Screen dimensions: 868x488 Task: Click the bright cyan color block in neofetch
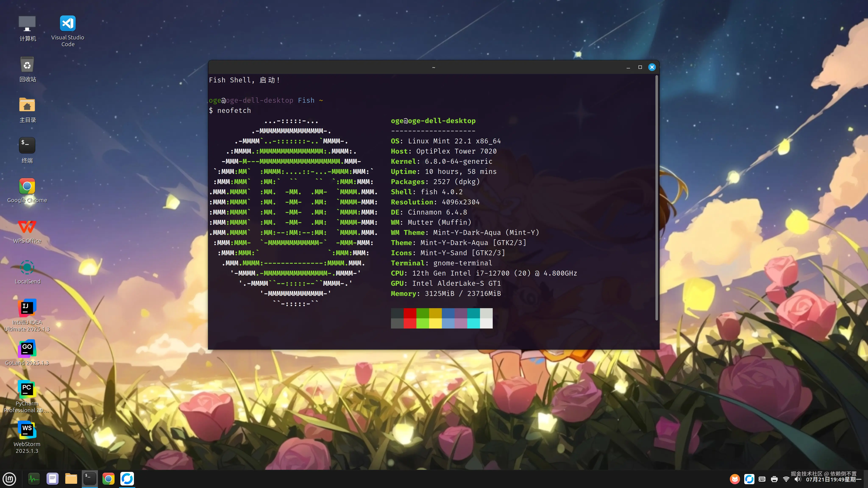coord(473,323)
